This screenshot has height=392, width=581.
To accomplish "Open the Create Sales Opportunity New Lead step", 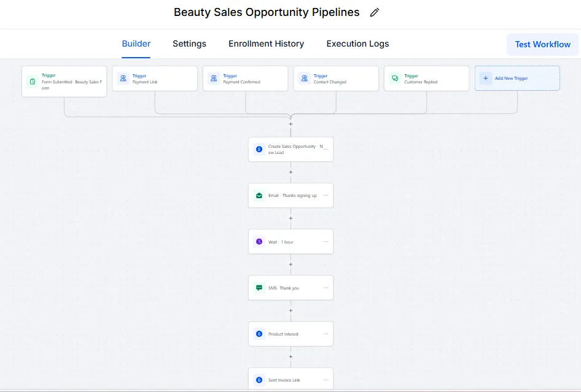I will coord(291,149).
